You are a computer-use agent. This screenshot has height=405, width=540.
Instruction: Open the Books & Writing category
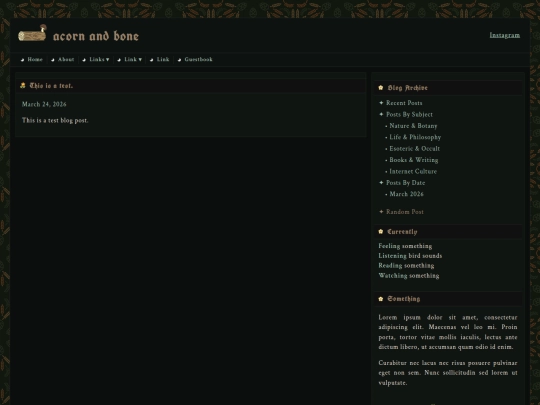coord(414,160)
